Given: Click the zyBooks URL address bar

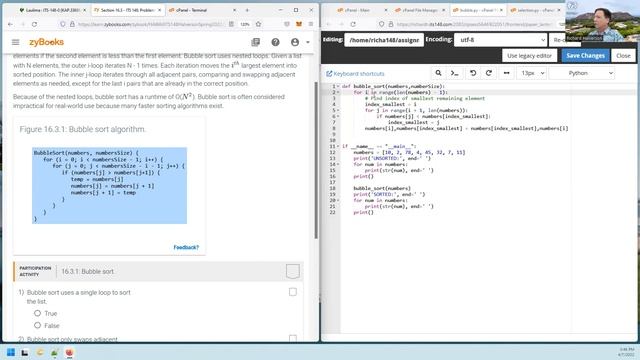Looking at the screenshot, I should [x=151, y=24].
